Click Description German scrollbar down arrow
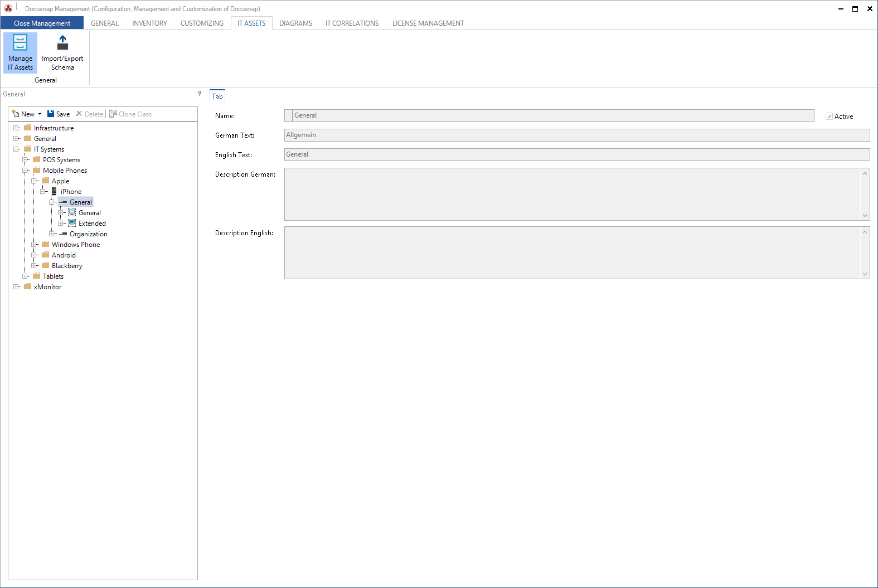The height and width of the screenshot is (588, 878). click(x=865, y=216)
